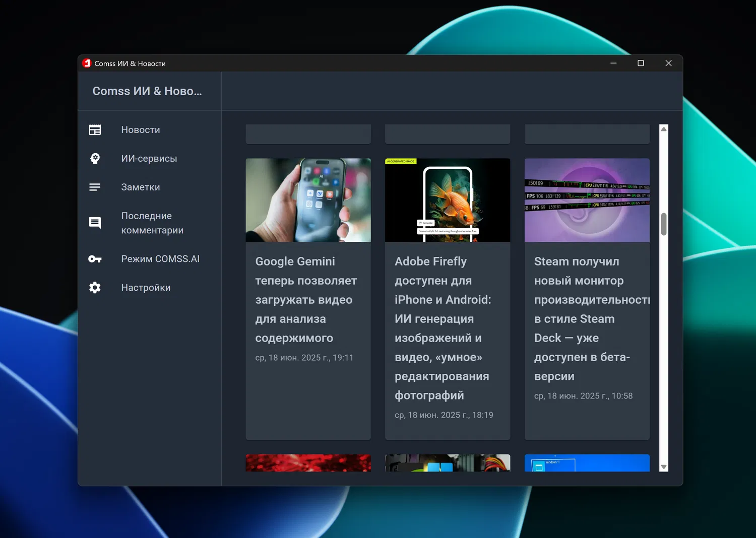Click the 'Comss ИИ & Новости' window title text
Screen dimensions: 756x538
pos(130,63)
